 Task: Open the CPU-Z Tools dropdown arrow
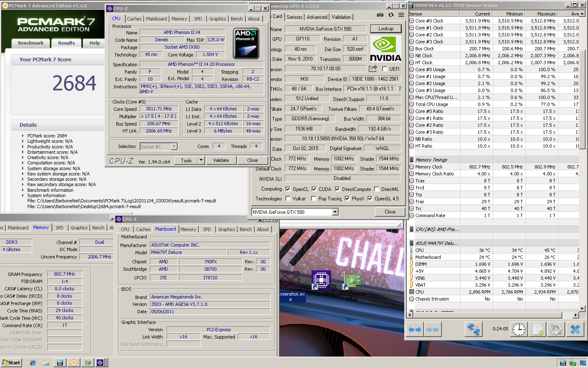[201, 160]
